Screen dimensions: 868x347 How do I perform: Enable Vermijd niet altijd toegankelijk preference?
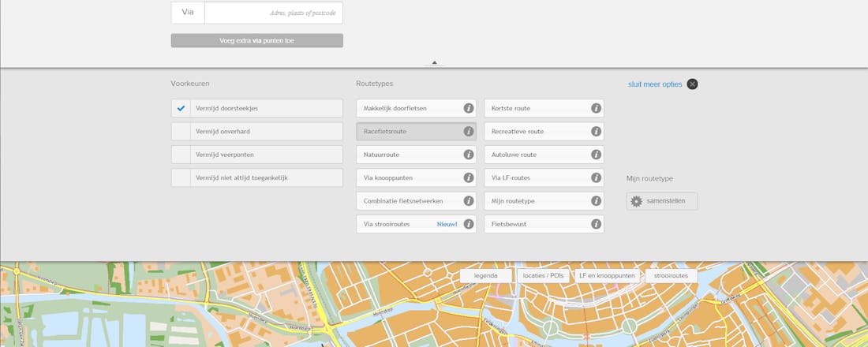[181, 178]
